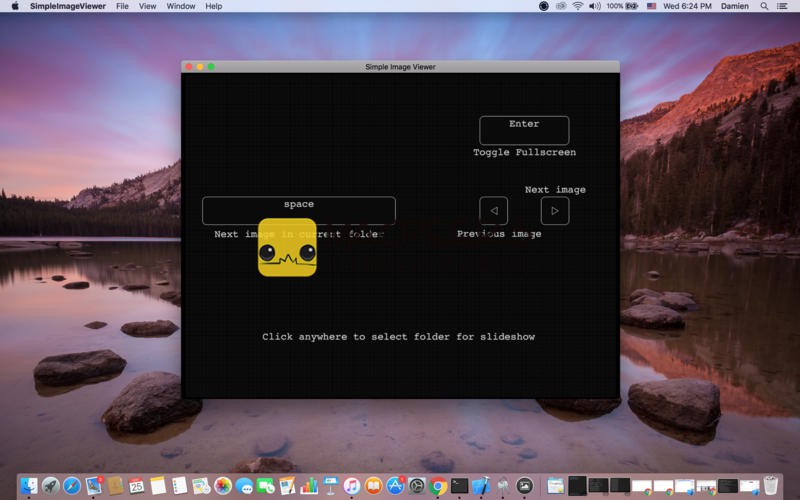Open the File menu
This screenshot has width=800, height=500.
pos(122,6)
